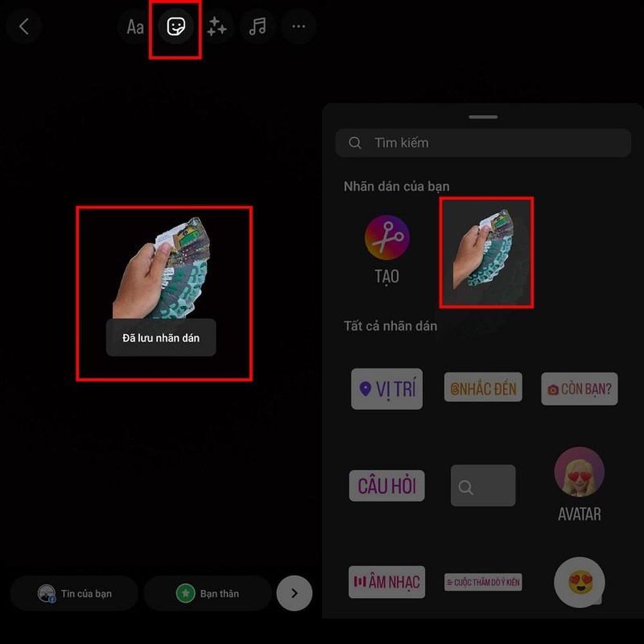
Task: Open the sparkle effects icon
Action: [x=216, y=26]
